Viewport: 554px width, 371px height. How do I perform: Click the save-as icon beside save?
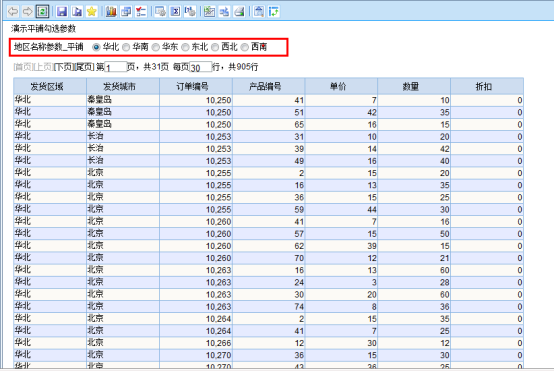click(x=77, y=12)
